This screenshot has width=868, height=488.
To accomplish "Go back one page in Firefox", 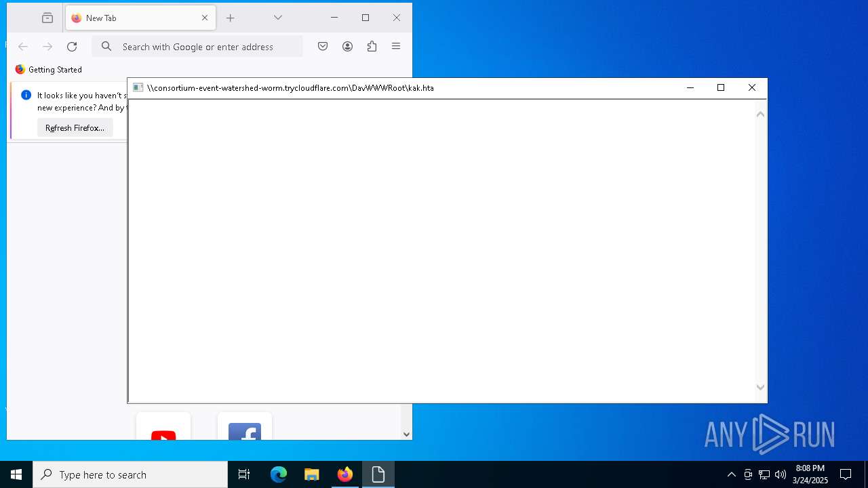I will click(x=23, y=47).
